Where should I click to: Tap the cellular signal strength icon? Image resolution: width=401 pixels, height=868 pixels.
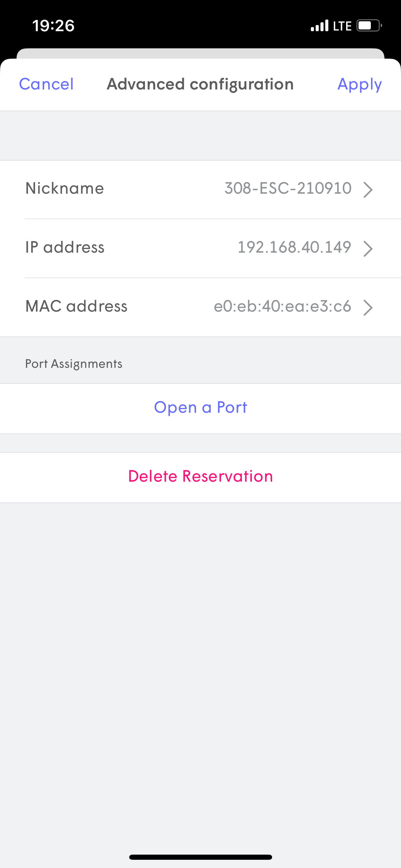coord(319,26)
